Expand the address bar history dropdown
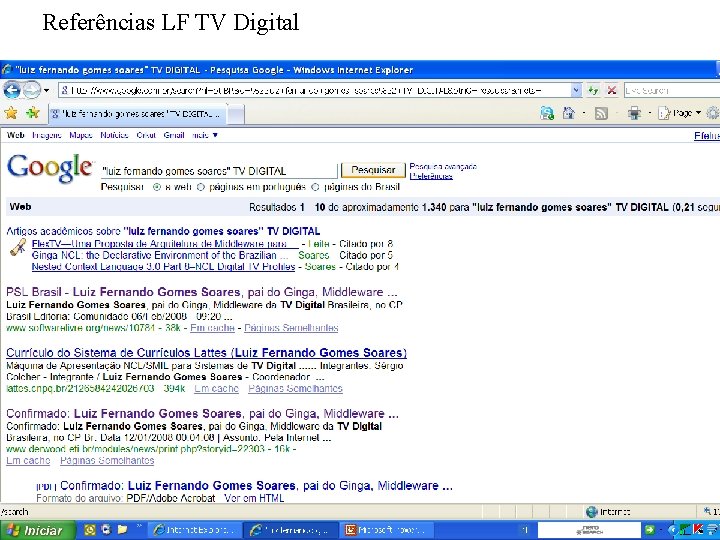This screenshot has width=720, height=540. point(576,90)
